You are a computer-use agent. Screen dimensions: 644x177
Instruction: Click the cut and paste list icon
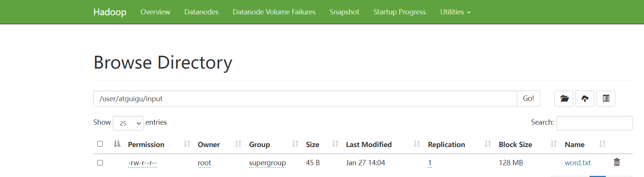point(606,99)
